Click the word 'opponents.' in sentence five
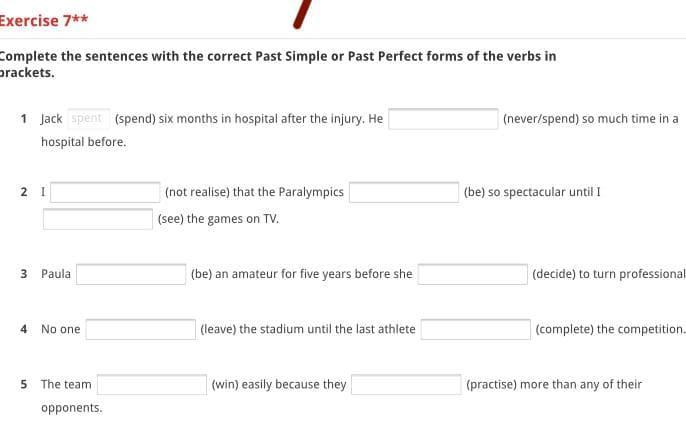 [71, 408]
